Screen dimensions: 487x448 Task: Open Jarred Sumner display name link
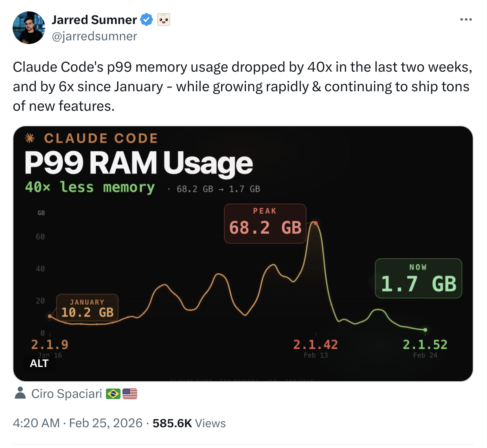[x=94, y=20]
